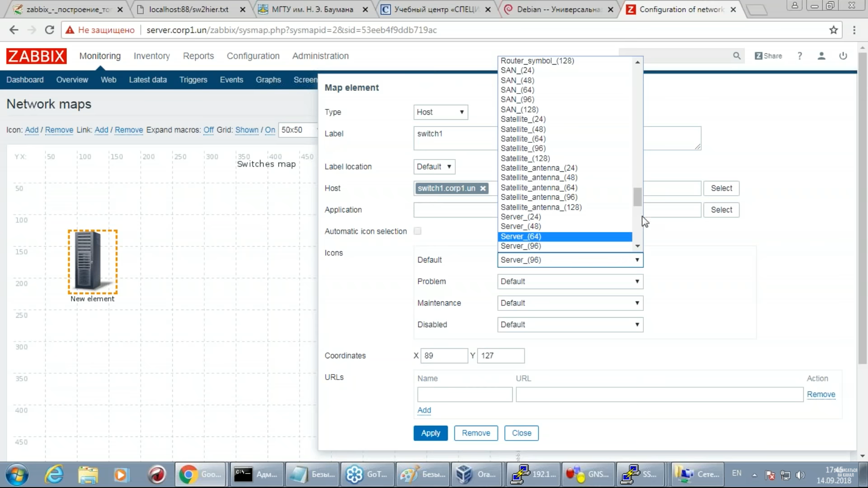This screenshot has height=488, width=868.
Task: Expand the Label location dropdown
Action: (x=434, y=166)
